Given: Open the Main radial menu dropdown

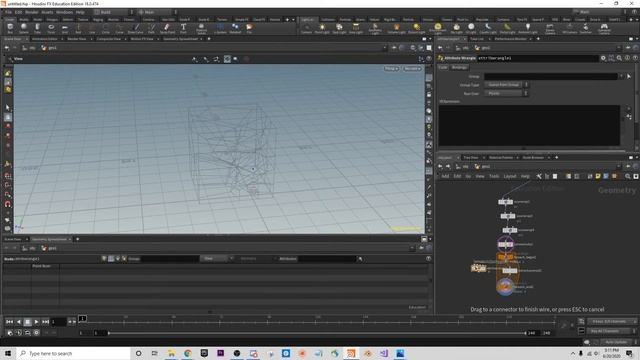Looking at the screenshot, I should click(156, 12).
